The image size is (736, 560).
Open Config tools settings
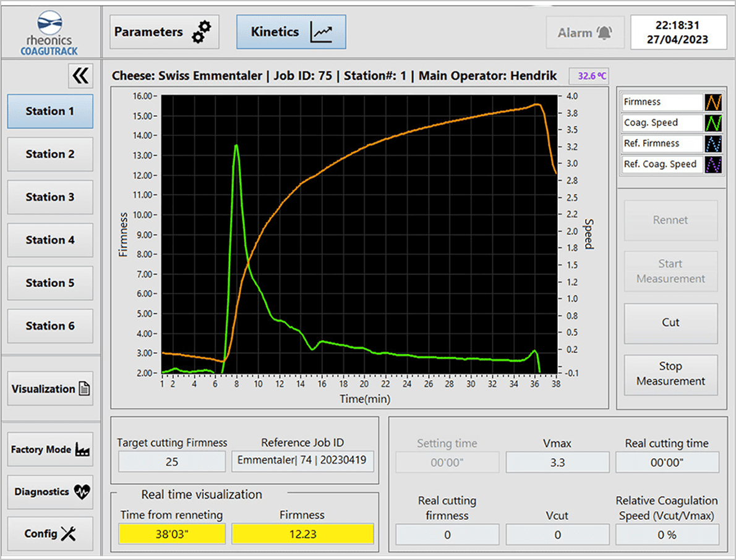coord(50,534)
